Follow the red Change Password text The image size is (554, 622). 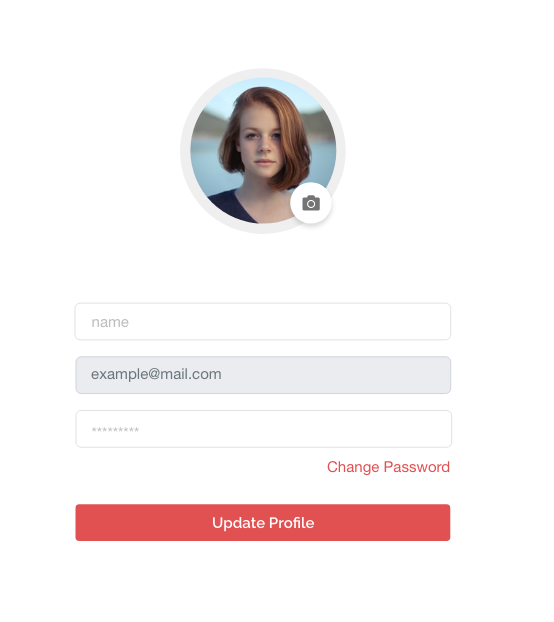coord(388,467)
